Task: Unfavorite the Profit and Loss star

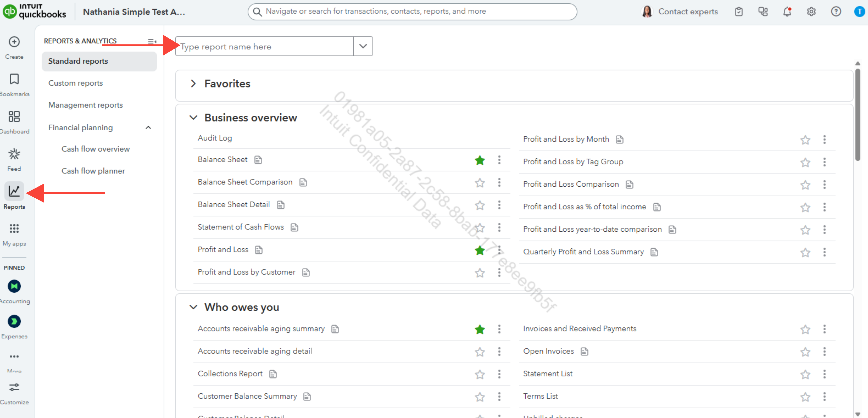Action: point(480,250)
